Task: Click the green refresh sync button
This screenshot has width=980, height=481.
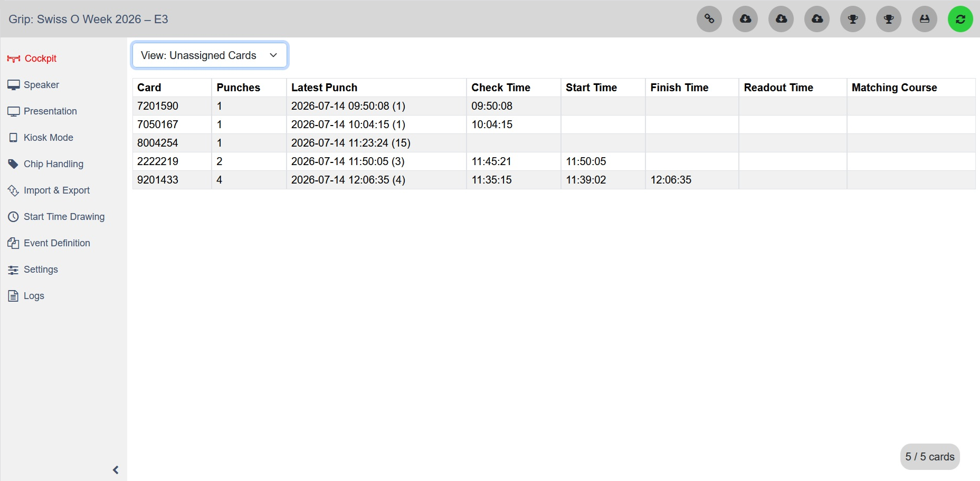Action: pyautogui.click(x=960, y=19)
